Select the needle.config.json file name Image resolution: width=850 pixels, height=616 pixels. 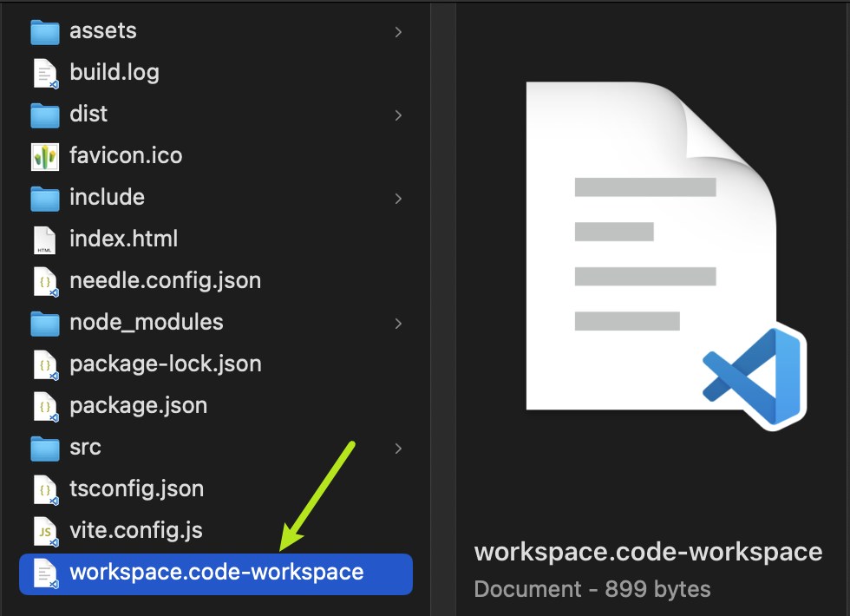[166, 281]
